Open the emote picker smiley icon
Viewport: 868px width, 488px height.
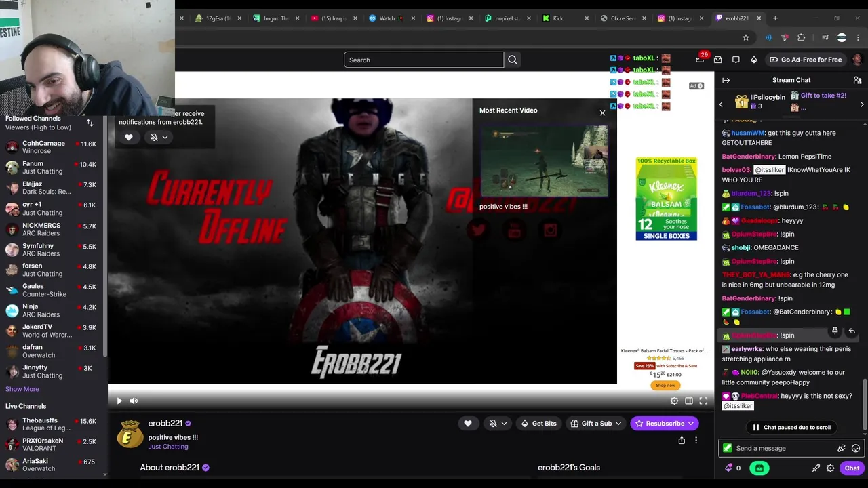[x=856, y=448]
